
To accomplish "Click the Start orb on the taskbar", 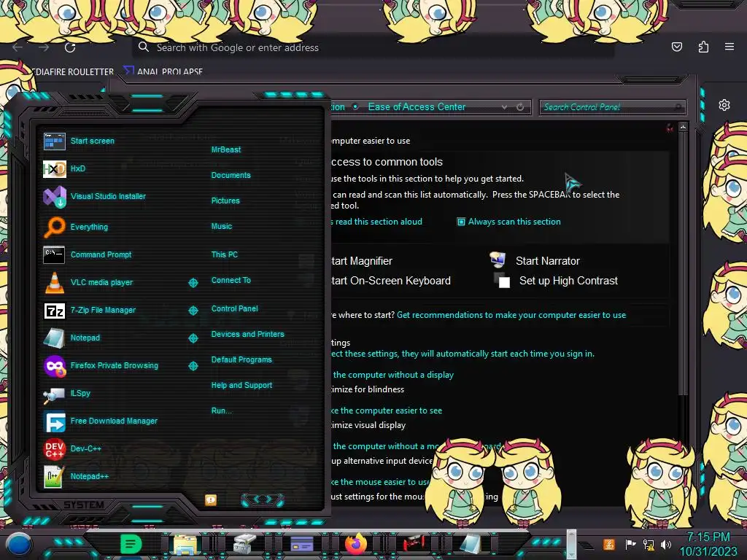I will [19, 545].
